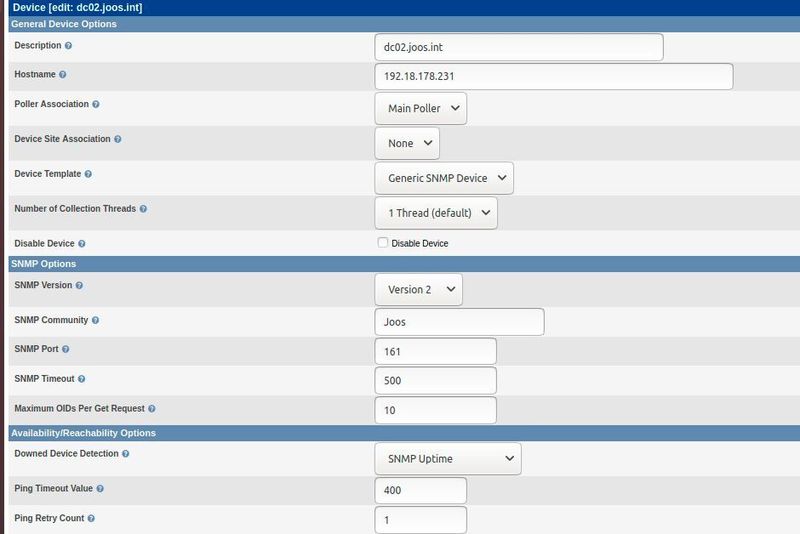800x534 pixels.
Task: Click help icon beside Ping Retry Count
Action: pyautogui.click(x=91, y=518)
